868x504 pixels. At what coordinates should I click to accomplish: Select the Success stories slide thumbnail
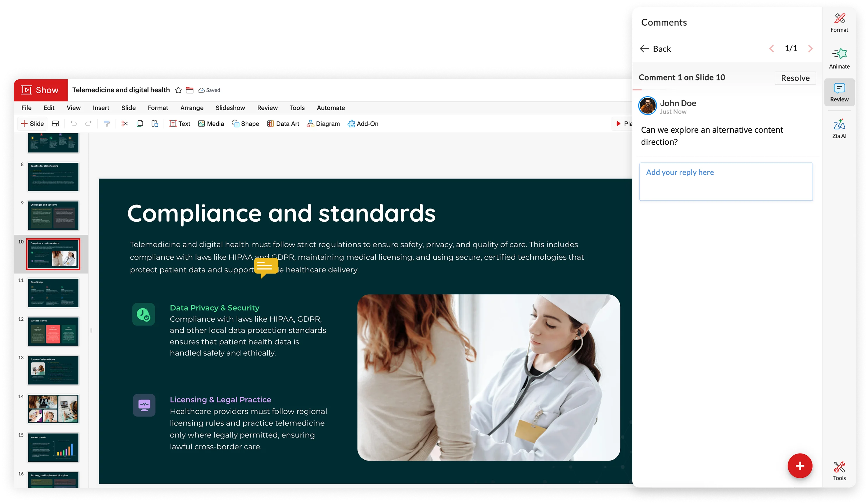[x=53, y=331]
